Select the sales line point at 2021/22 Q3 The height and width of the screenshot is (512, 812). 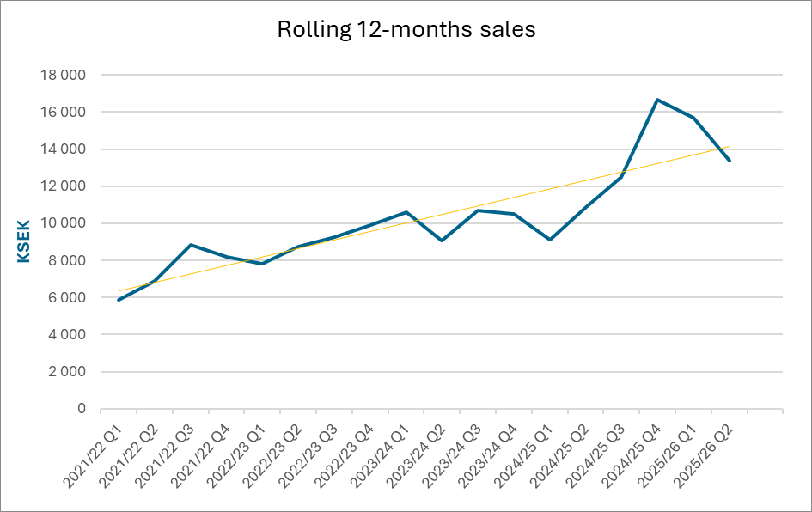coord(190,245)
